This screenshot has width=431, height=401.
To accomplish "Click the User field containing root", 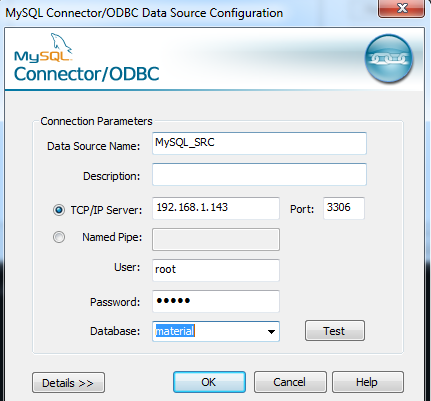I will [x=216, y=270].
